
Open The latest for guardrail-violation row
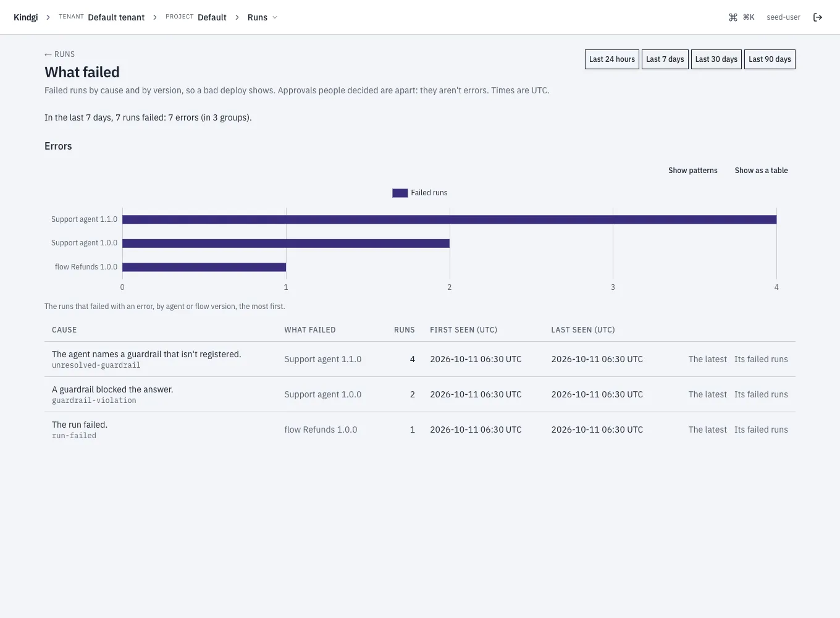[x=708, y=394]
